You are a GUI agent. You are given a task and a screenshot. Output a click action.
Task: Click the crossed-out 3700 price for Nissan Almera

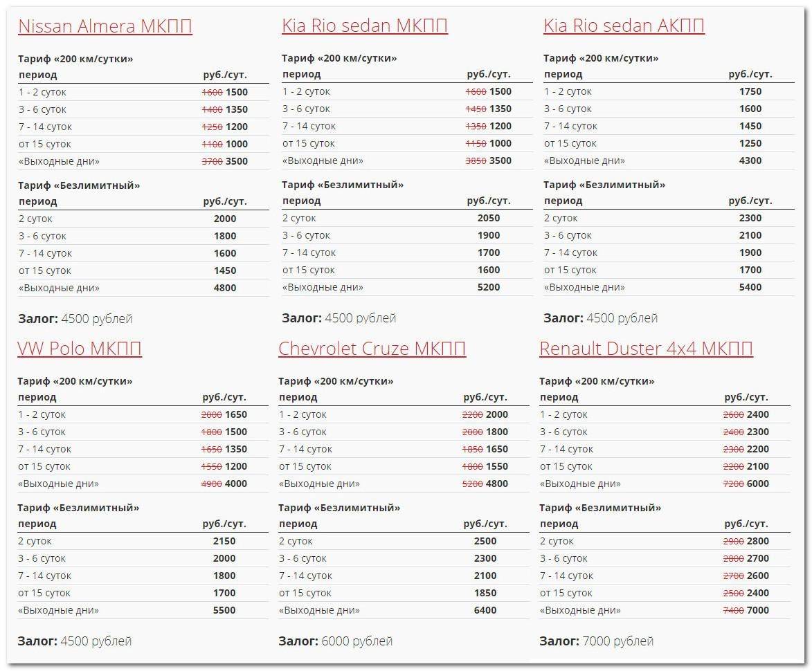tap(212, 161)
